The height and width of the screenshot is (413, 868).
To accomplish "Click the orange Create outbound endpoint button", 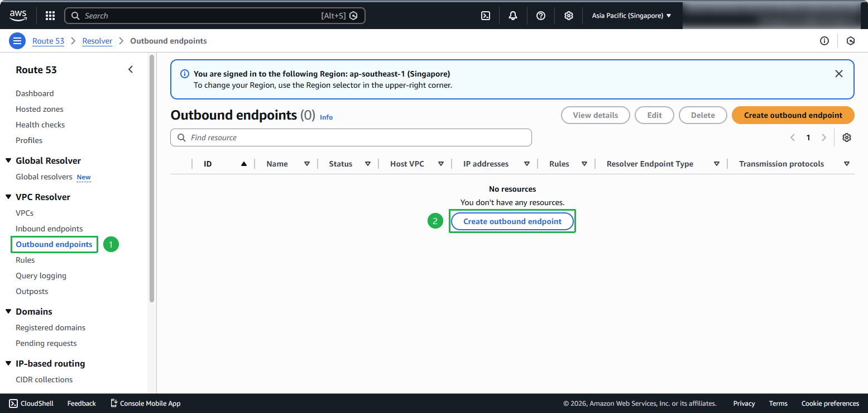I will [793, 115].
